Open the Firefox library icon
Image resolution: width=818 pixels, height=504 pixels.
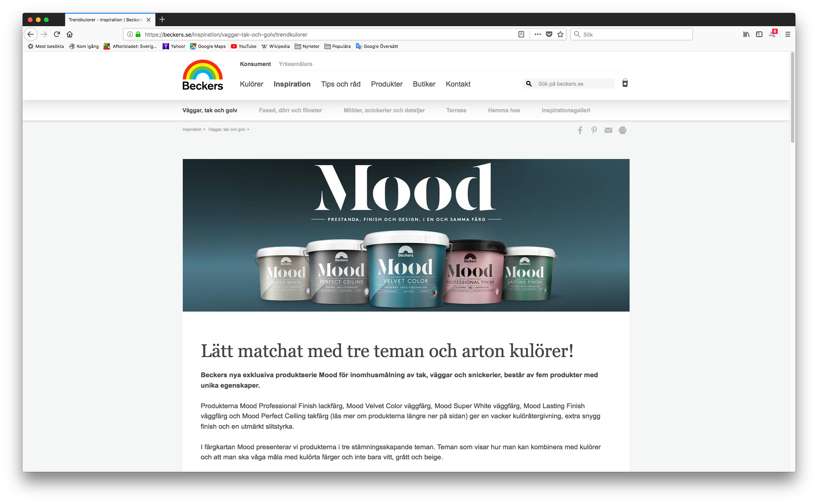(746, 34)
